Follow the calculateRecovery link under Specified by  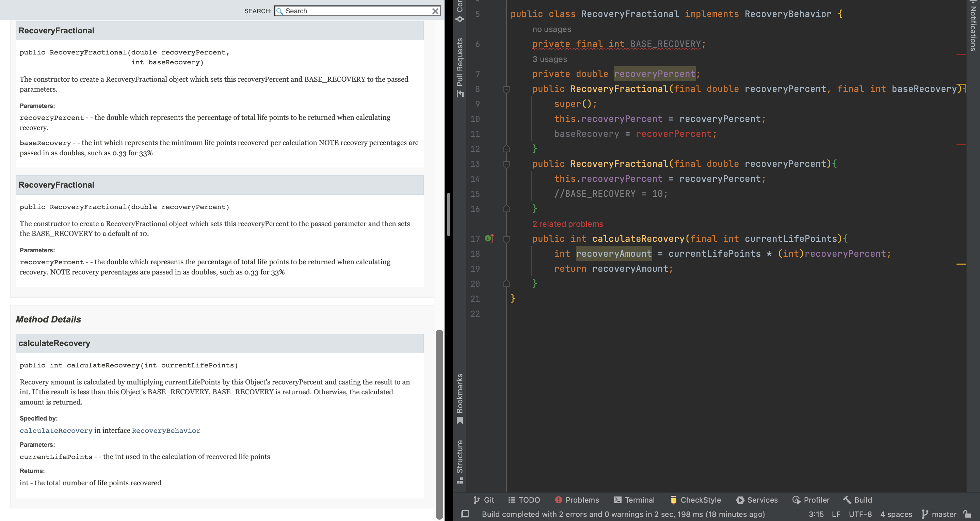coord(56,430)
